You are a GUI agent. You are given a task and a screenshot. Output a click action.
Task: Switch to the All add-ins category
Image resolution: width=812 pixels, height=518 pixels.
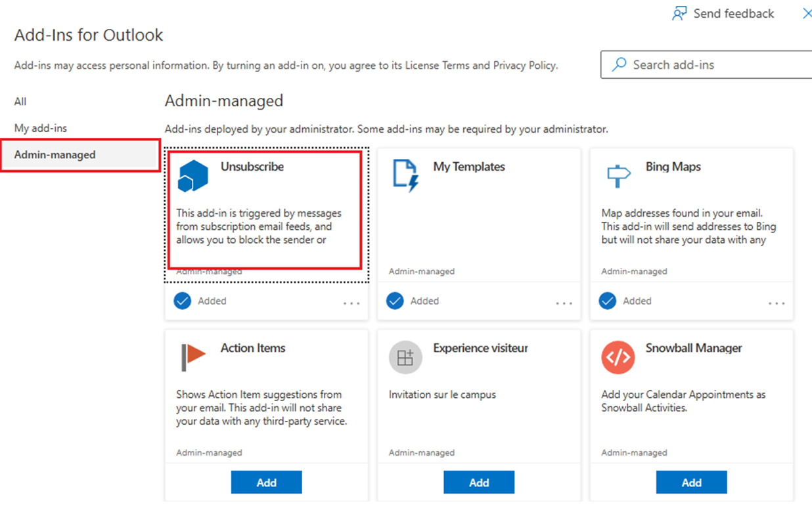20,101
